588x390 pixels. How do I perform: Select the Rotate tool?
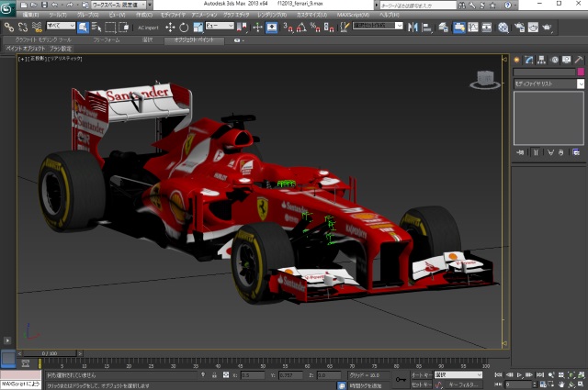tap(184, 28)
